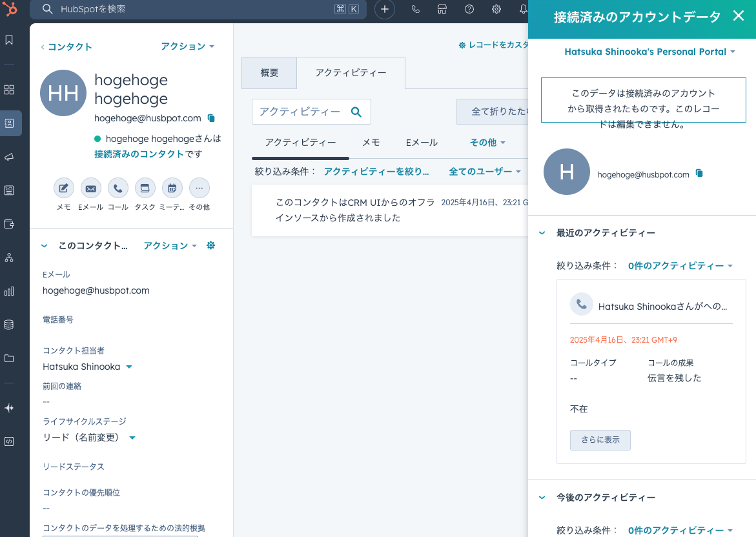Click the Hatsuka Shinookaさんが call activity title
This screenshot has height=537, width=756.
click(x=662, y=307)
